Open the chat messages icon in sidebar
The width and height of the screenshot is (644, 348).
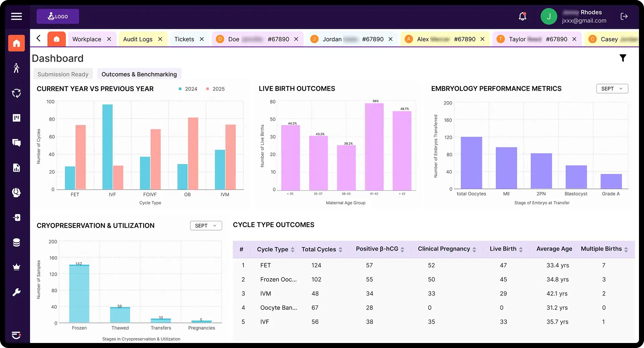[16, 143]
